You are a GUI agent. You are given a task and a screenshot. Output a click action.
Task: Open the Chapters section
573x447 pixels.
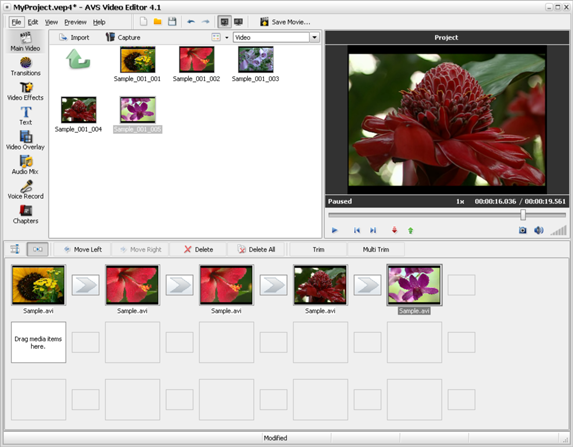coord(26,214)
